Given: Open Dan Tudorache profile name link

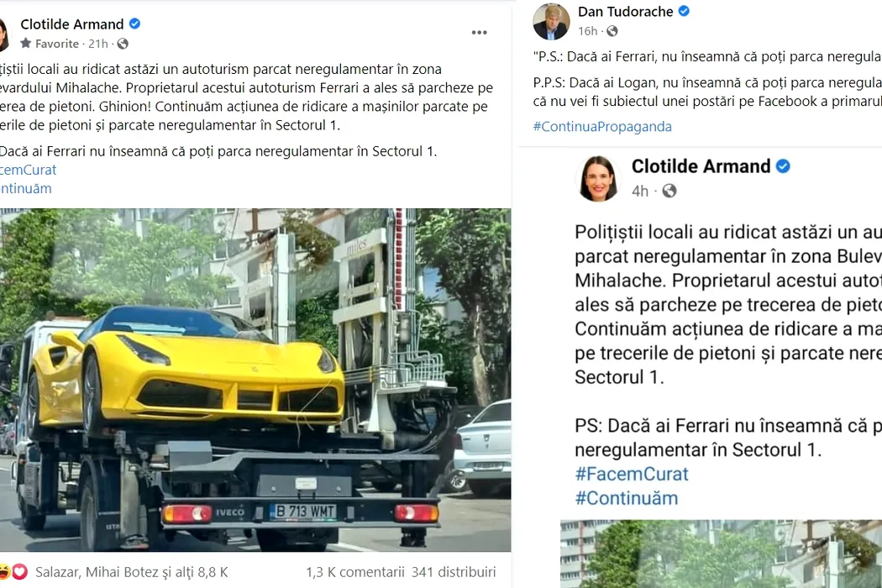Looking at the screenshot, I should 626,11.
